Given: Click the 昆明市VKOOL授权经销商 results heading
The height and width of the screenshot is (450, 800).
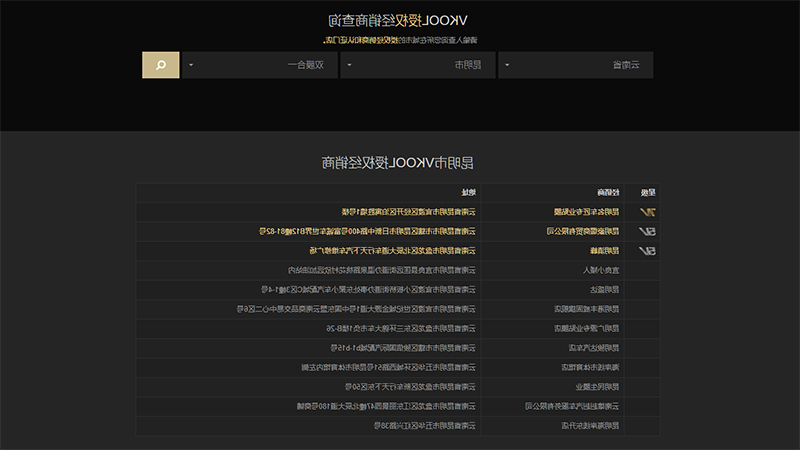Looking at the screenshot, I should [x=397, y=163].
